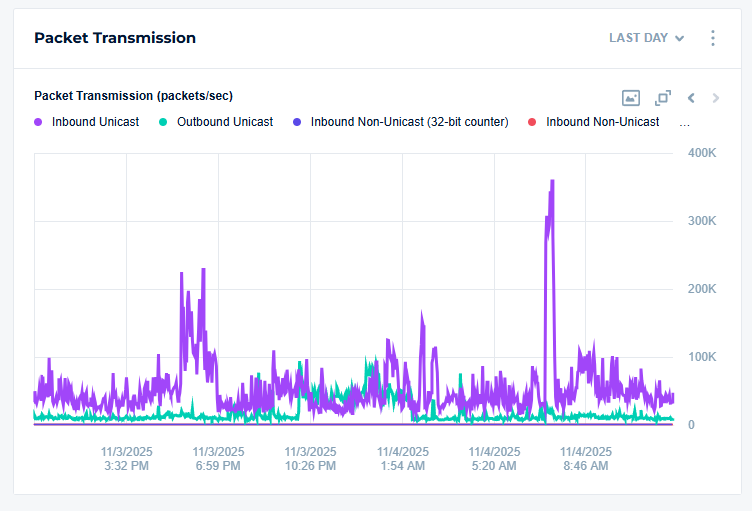Click the 300K y-axis label
The image size is (752, 511).
(x=702, y=221)
